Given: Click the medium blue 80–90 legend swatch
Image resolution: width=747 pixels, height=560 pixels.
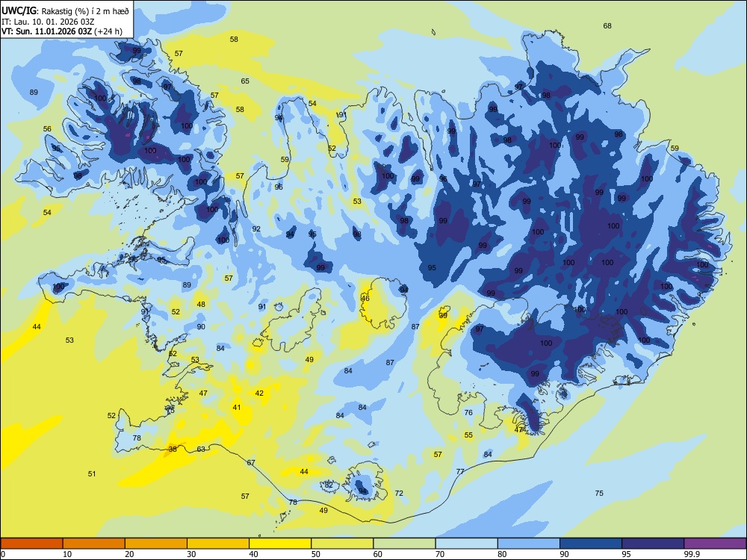Looking at the screenshot, I should click(529, 544).
